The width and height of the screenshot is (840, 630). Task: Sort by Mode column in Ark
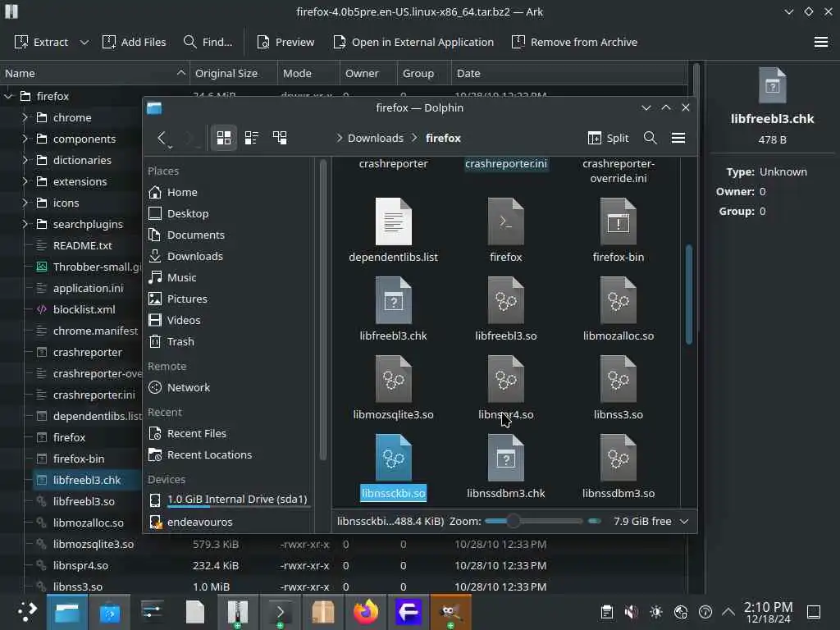click(x=308, y=73)
